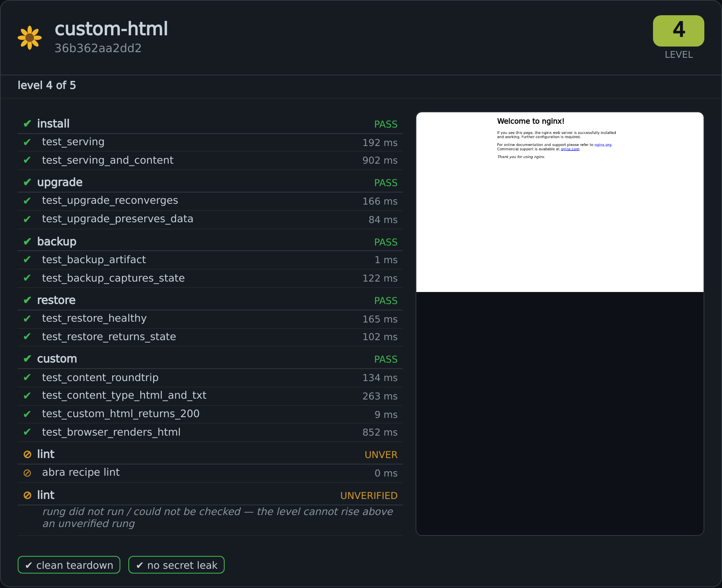Image resolution: width=722 pixels, height=588 pixels.
Task: Click the PASS status for custom
Action: coord(385,359)
